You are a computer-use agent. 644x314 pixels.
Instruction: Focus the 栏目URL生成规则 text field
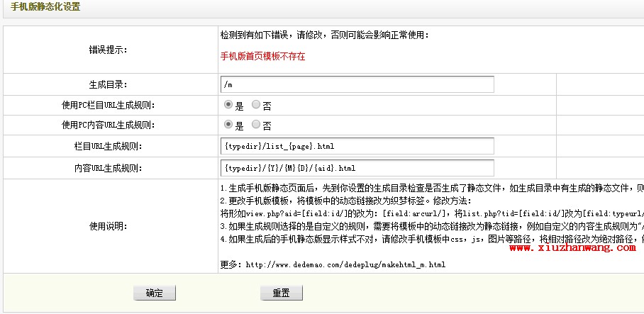pyautogui.click(x=357, y=146)
